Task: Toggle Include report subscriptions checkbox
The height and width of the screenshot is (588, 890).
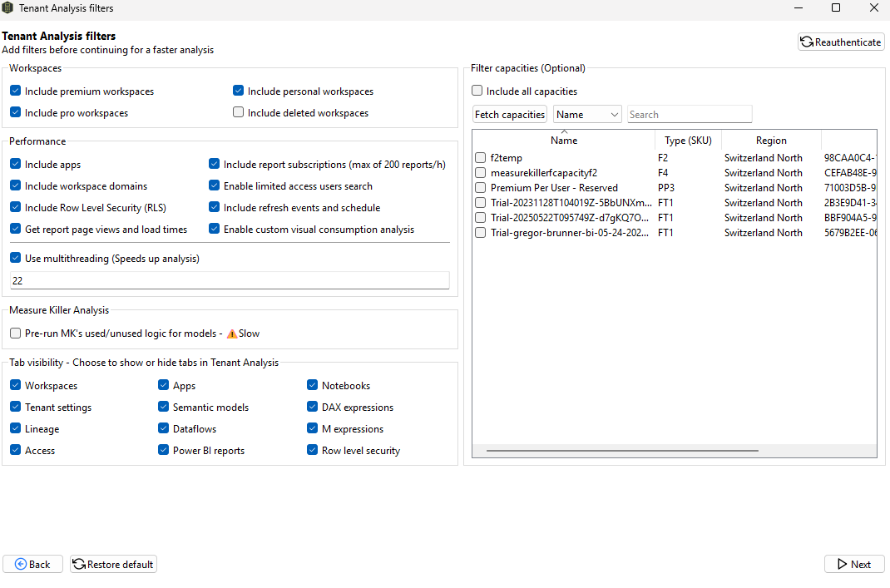Action: 214,164
